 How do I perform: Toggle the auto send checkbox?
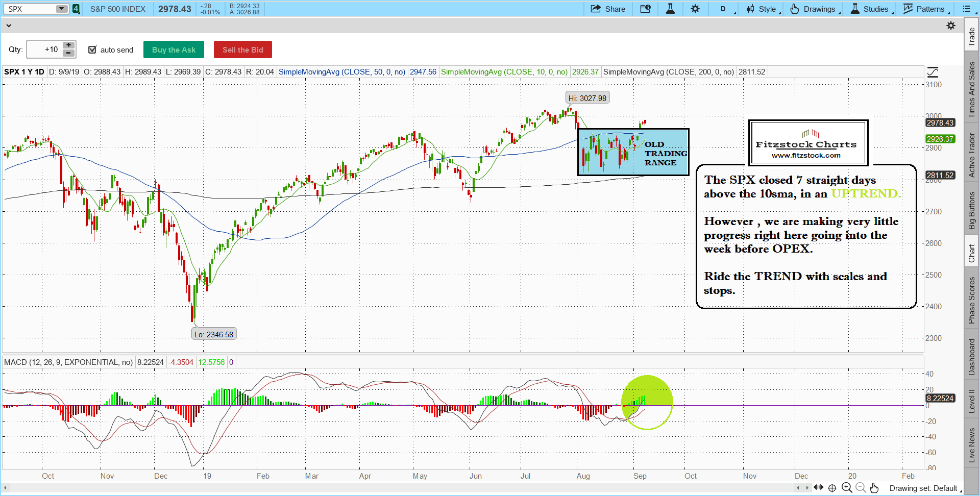92,49
